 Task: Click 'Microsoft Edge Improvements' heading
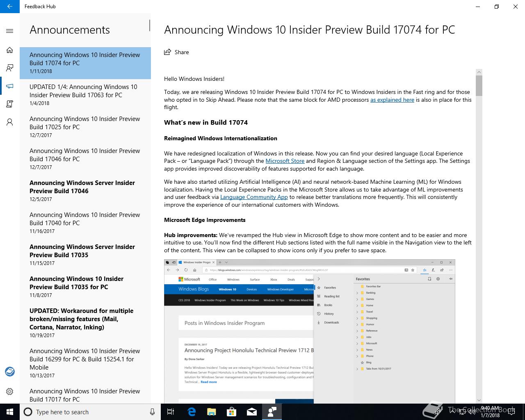click(205, 220)
